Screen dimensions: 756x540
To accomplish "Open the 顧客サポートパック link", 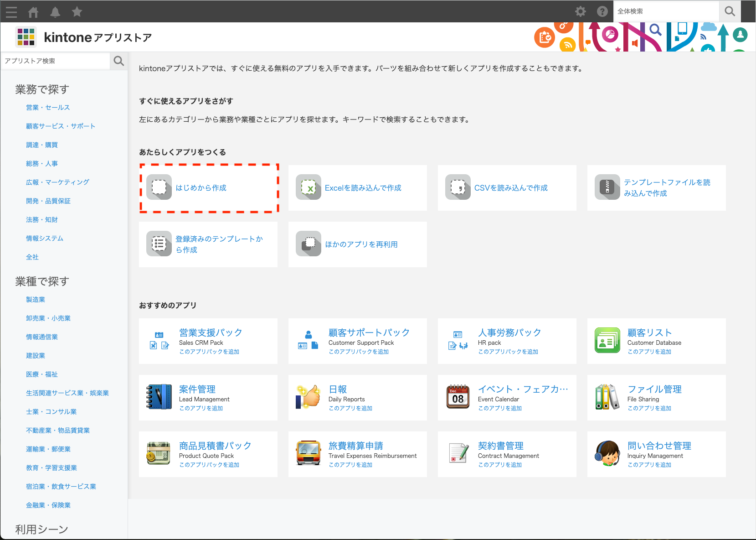I will pyautogui.click(x=368, y=332).
